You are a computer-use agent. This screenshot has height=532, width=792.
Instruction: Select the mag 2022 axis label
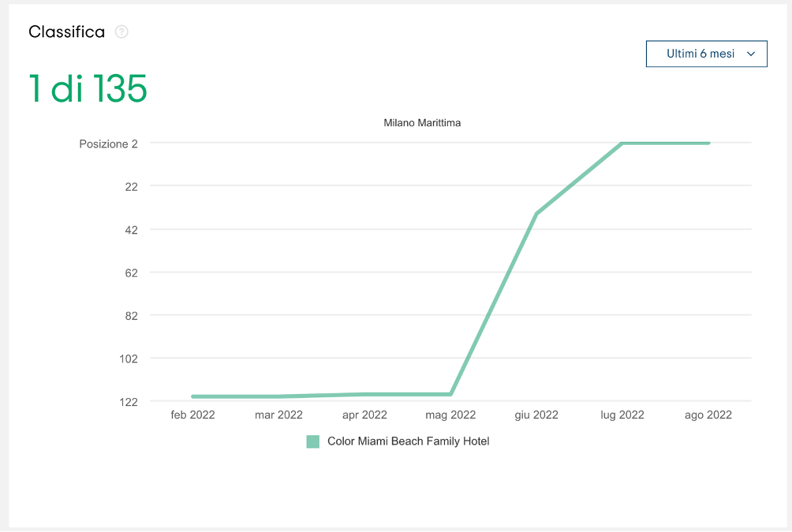pyautogui.click(x=450, y=415)
